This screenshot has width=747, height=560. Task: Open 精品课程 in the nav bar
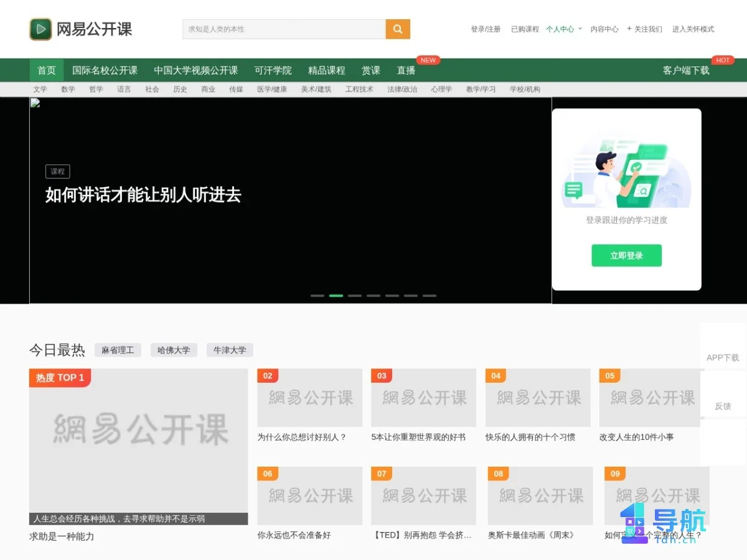(x=326, y=70)
